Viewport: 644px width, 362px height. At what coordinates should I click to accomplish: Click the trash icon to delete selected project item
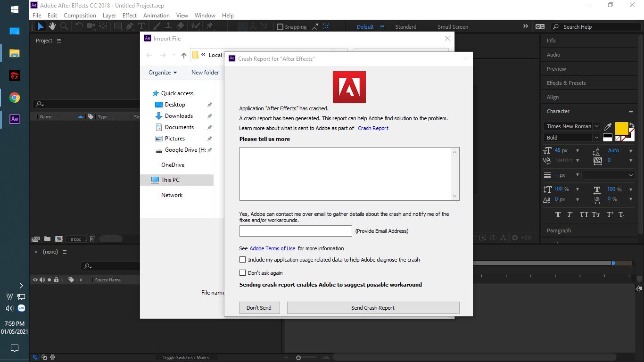92,239
